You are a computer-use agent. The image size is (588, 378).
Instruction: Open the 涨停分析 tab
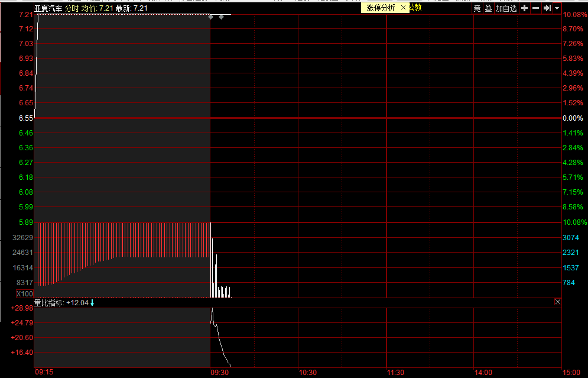click(x=381, y=8)
